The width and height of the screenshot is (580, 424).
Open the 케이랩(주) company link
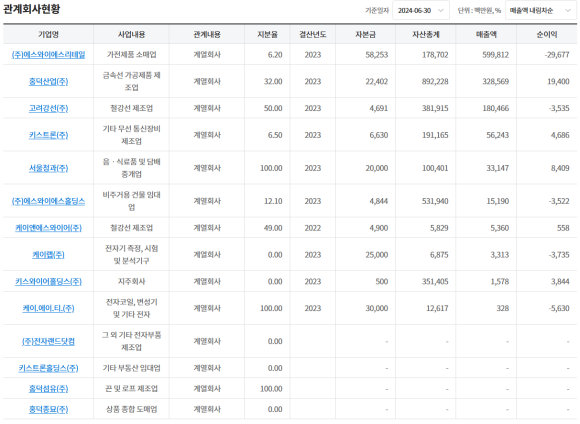point(48,255)
